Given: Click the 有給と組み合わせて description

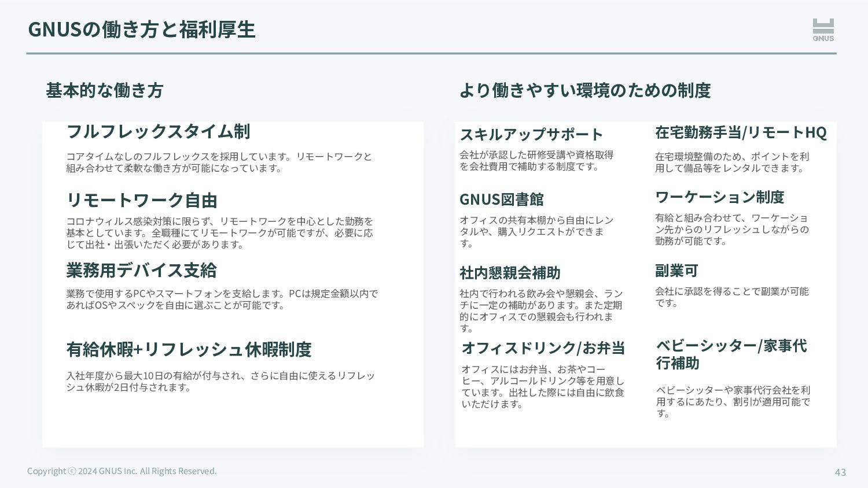Looking at the screenshot, I should pos(732,230).
